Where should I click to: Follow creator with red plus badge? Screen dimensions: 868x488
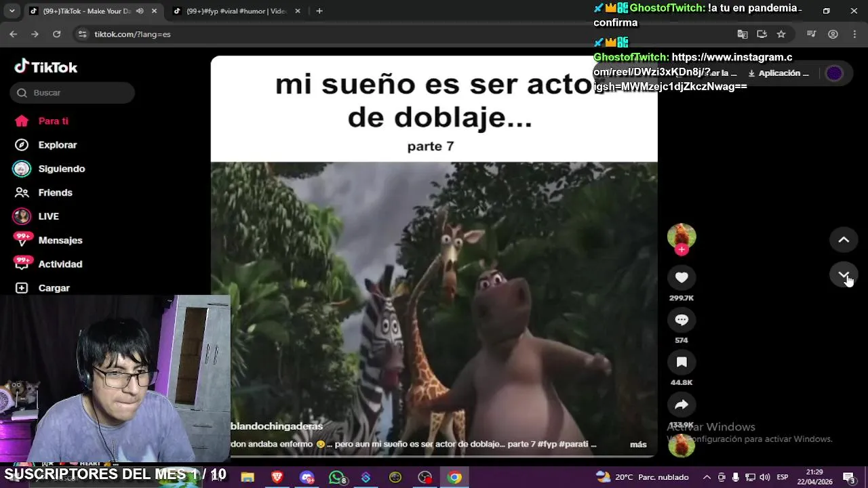pyautogui.click(x=682, y=250)
